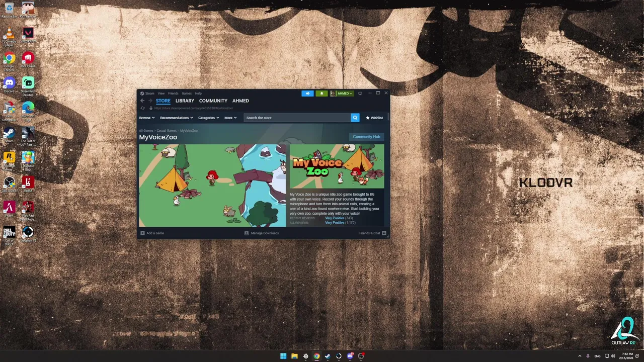The height and width of the screenshot is (362, 644).
Task: Open taskbar clock and date
Action: click(x=627, y=356)
